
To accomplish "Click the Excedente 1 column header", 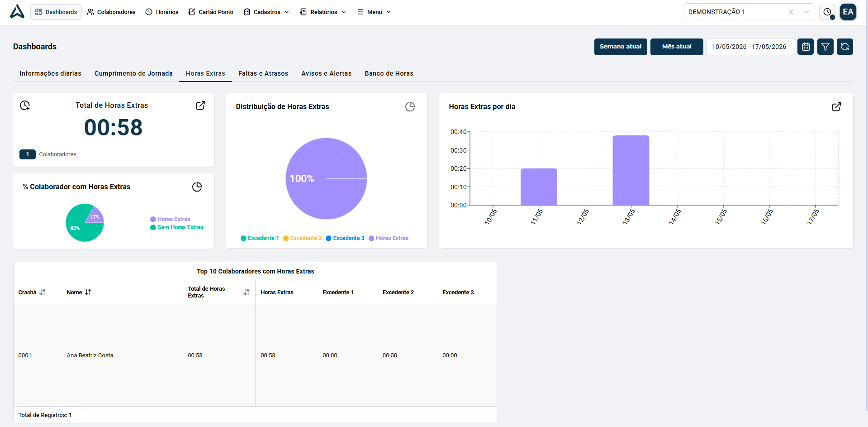I will point(338,293).
